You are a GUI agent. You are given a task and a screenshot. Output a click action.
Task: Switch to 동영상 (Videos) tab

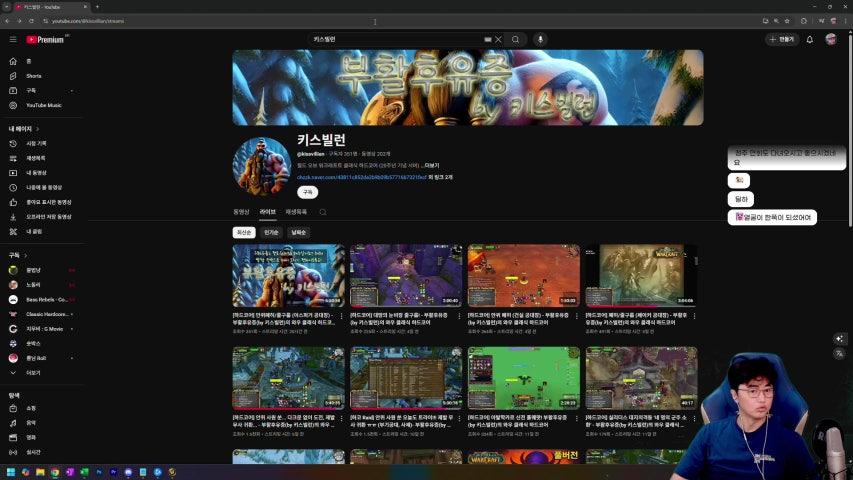pyautogui.click(x=241, y=212)
